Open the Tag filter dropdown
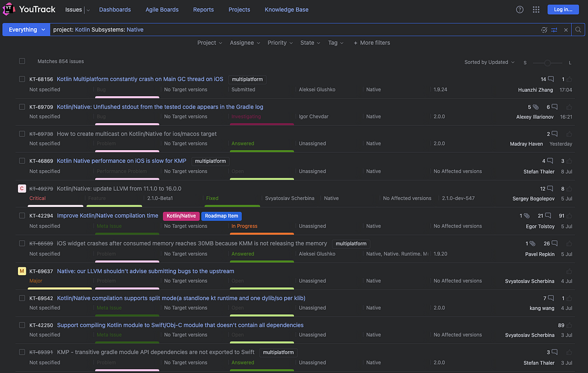This screenshot has width=588, height=373. 335,43
